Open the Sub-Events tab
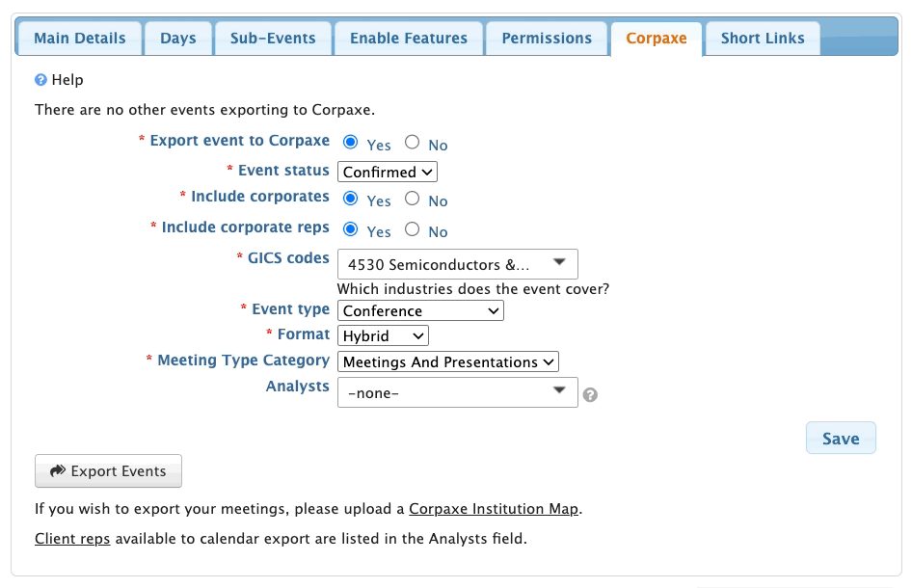912x588 pixels. tap(273, 39)
